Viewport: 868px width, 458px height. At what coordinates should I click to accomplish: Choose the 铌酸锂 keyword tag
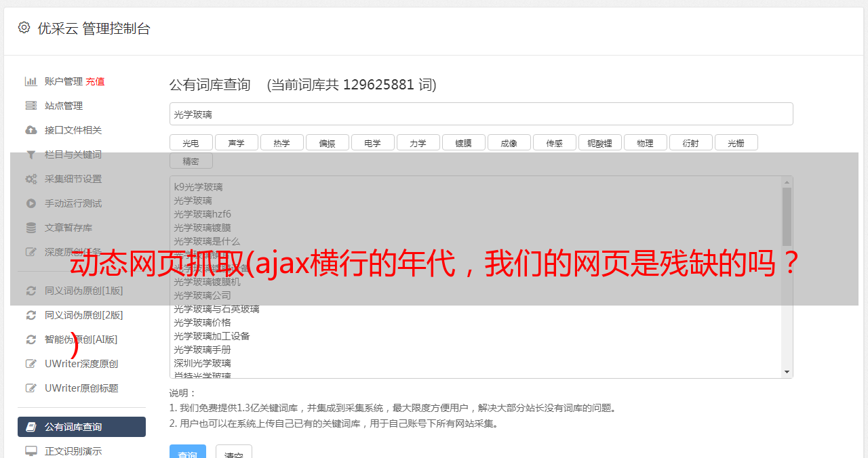[x=599, y=143]
